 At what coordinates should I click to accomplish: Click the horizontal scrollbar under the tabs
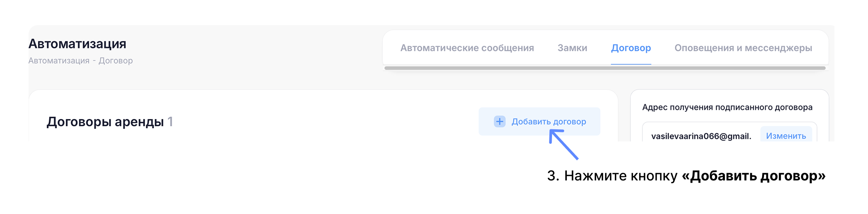(x=605, y=68)
